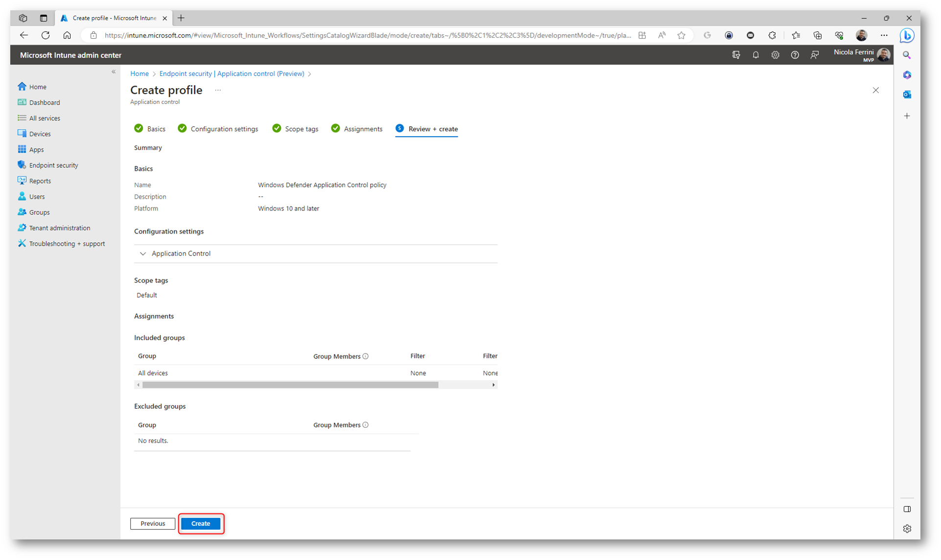Open Edge sidebar search icon

click(x=907, y=55)
